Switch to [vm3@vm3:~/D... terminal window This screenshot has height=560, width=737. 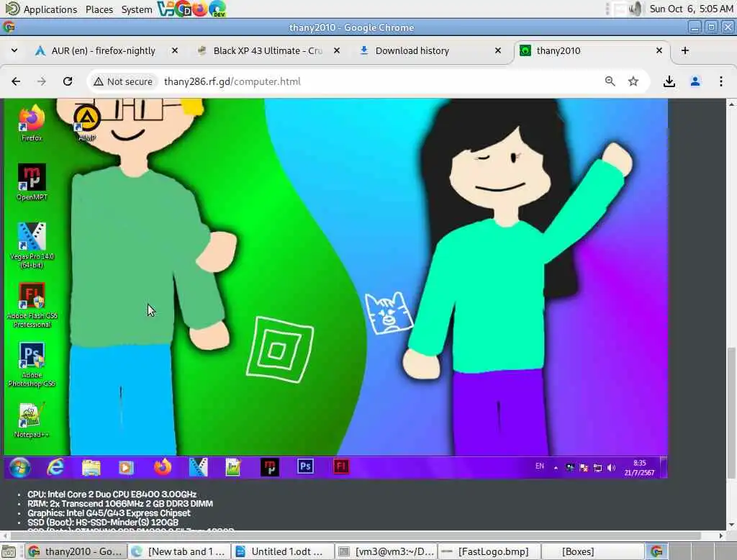coord(386,551)
